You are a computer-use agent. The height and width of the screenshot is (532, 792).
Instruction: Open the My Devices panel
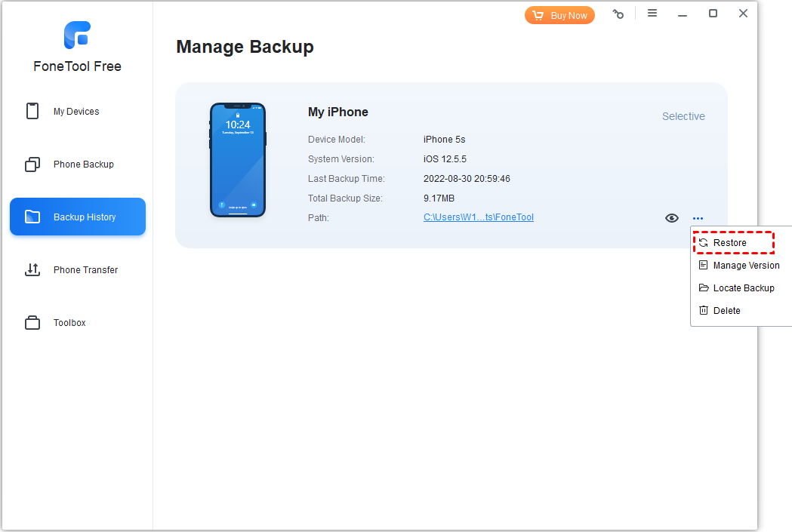(x=77, y=111)
